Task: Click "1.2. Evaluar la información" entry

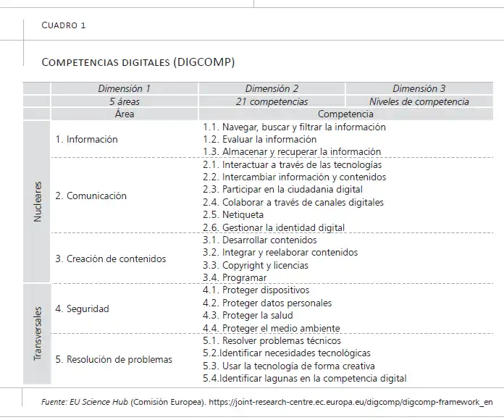Action: 260,139
